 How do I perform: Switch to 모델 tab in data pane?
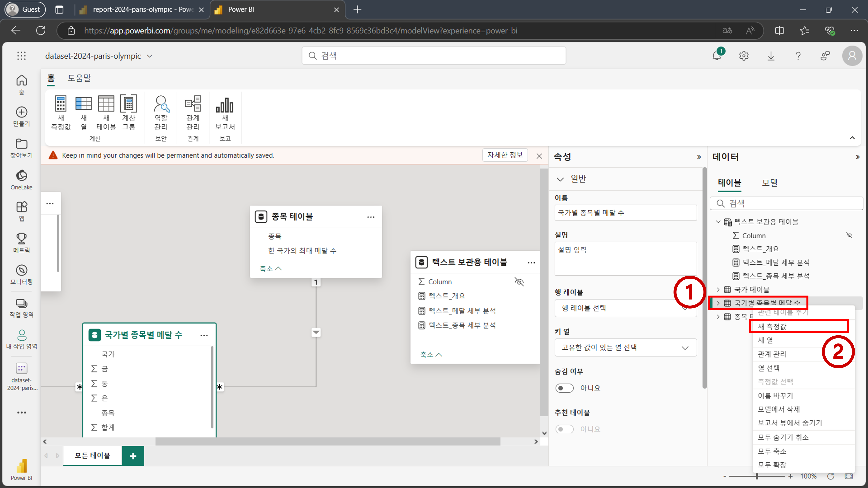tap(770, 183)
